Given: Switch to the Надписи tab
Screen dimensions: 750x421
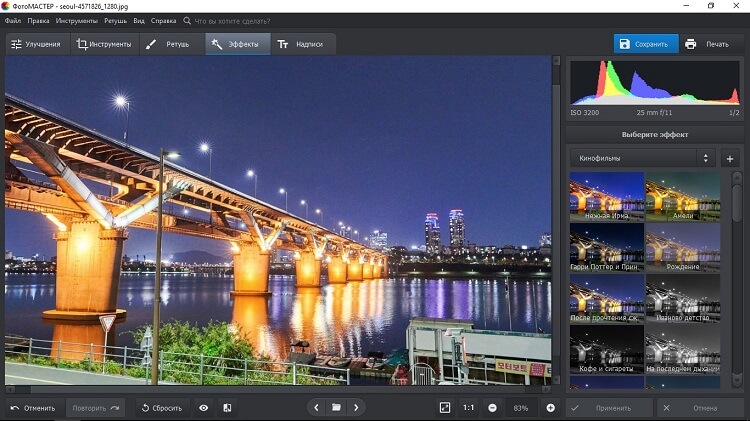Looking at the screenshot, I should [x=300, y=44].
